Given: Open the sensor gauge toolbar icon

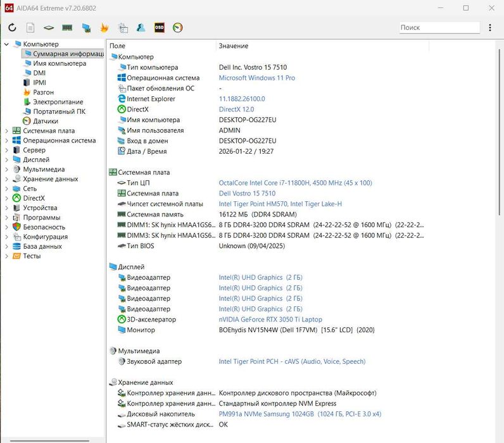Looking at the screenshot, I should pos(177,28).
